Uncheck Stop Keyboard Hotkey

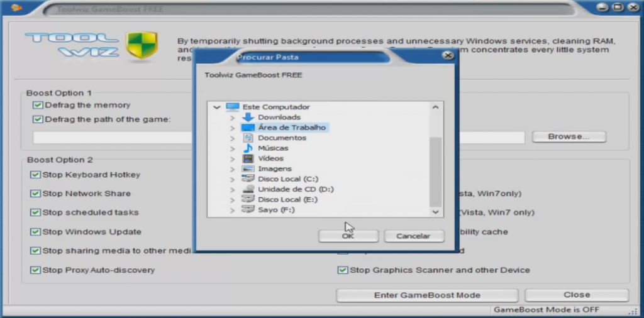[x=35, y=175]
